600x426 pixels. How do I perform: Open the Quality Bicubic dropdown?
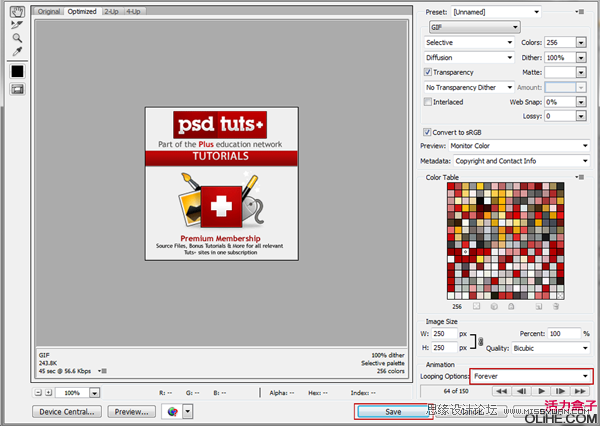point(550,348)
